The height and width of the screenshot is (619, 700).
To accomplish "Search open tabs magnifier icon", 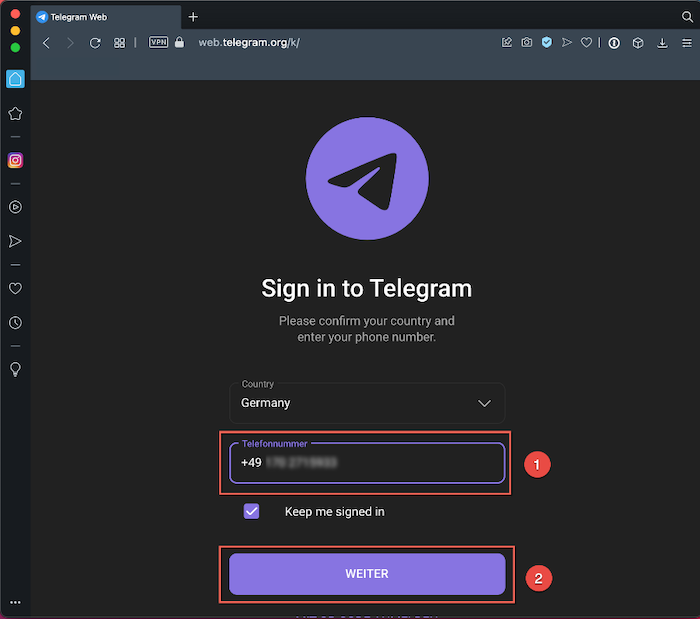I will click(687, 17).
